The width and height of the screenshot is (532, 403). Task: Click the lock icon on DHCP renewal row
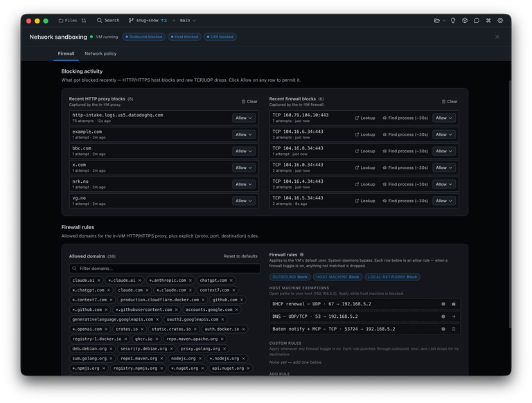(454, 304)
